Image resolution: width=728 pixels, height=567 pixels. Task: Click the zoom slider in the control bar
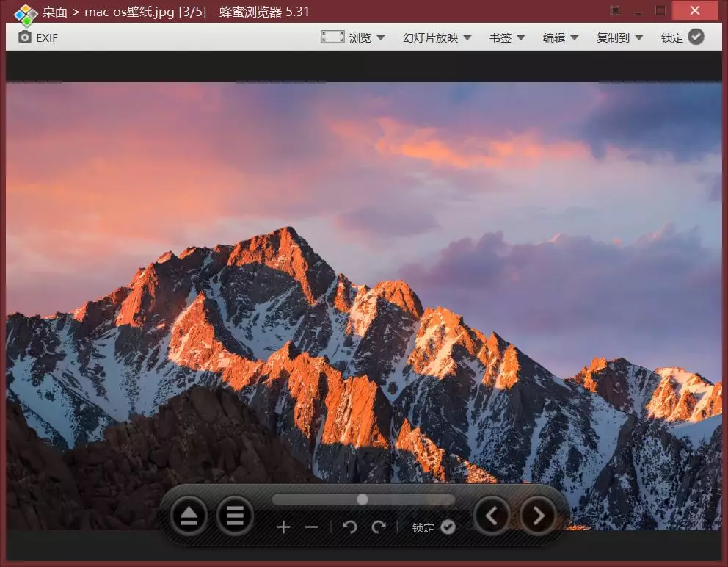(x=363, y=499)
